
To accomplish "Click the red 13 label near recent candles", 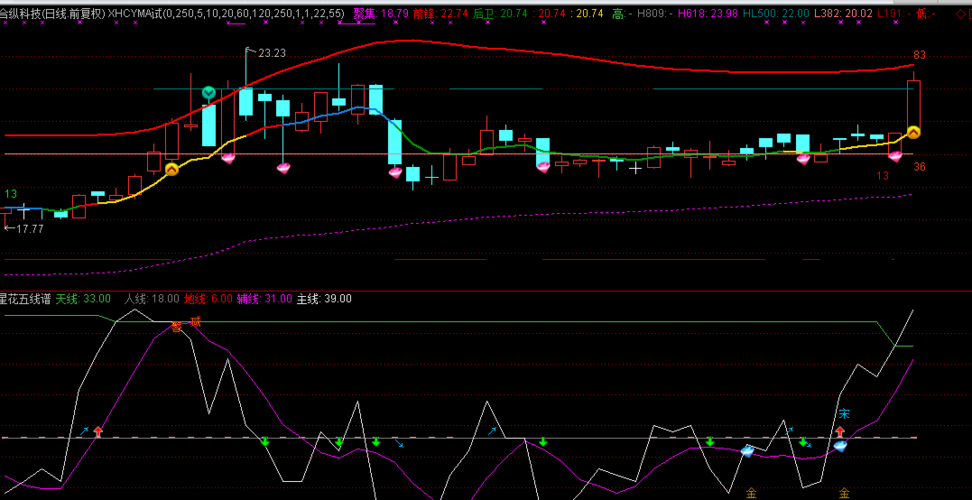I will (883, 176).
